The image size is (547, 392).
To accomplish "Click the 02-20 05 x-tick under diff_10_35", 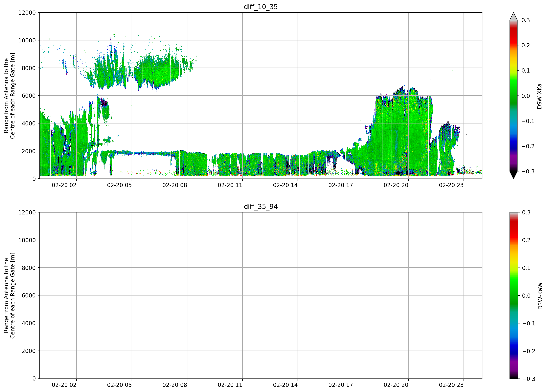I will coord(119,185).
